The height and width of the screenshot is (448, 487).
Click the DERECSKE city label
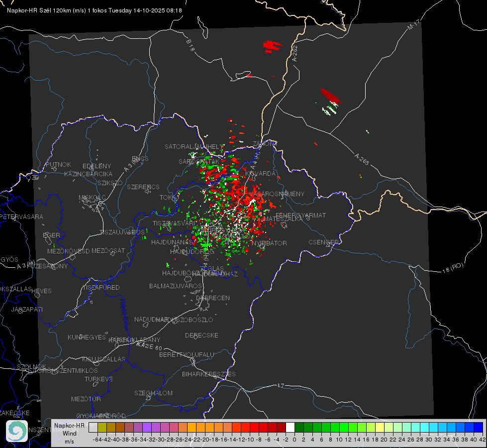(x=201, y=335)
